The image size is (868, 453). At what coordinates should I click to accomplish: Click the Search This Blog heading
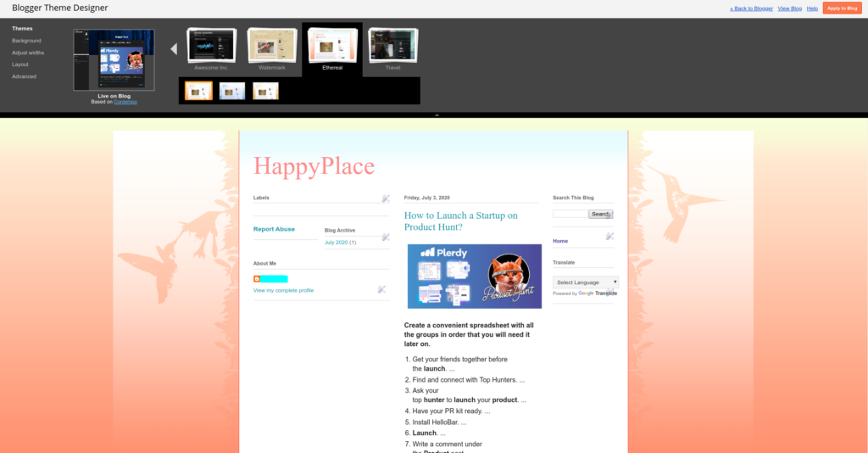573,198
